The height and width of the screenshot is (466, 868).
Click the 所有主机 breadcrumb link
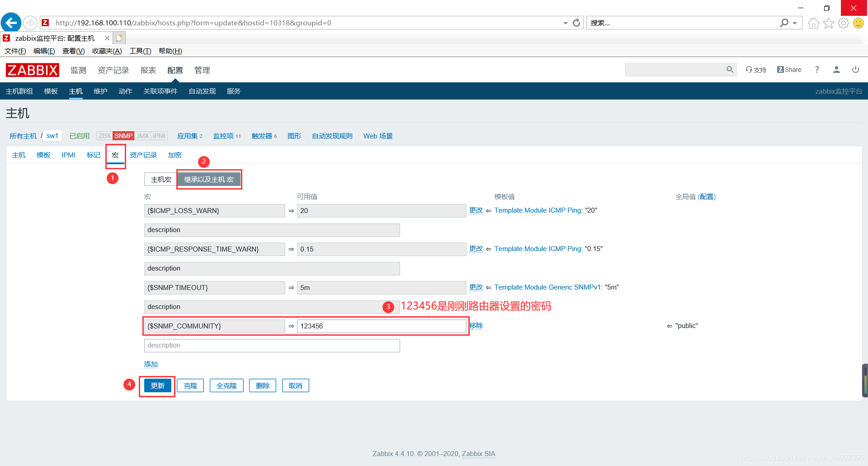(23, 136)
